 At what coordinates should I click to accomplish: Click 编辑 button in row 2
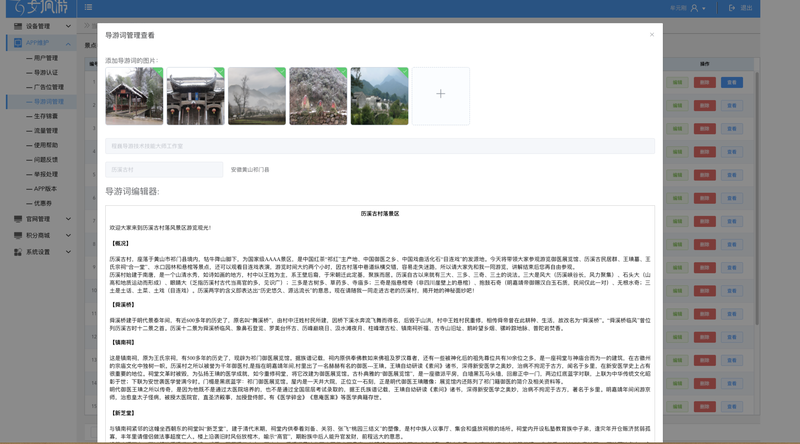tap(677, 106)
